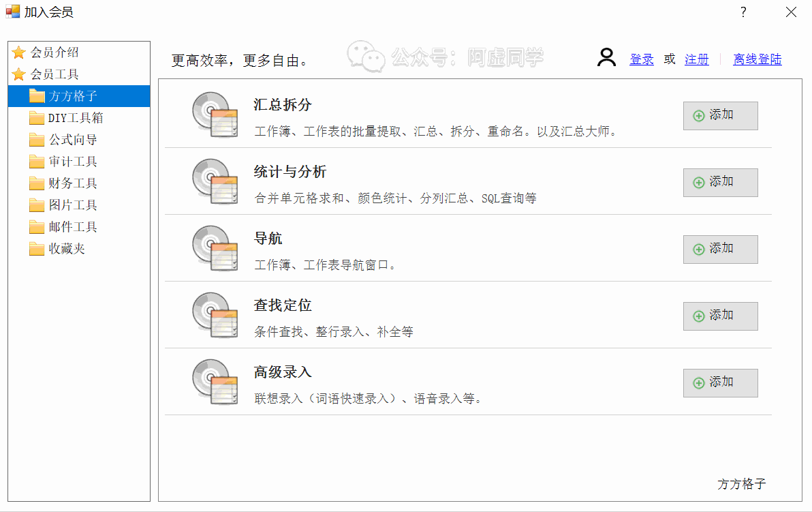
Task: Click description starting 联想录入
Action: click(369, 399)
